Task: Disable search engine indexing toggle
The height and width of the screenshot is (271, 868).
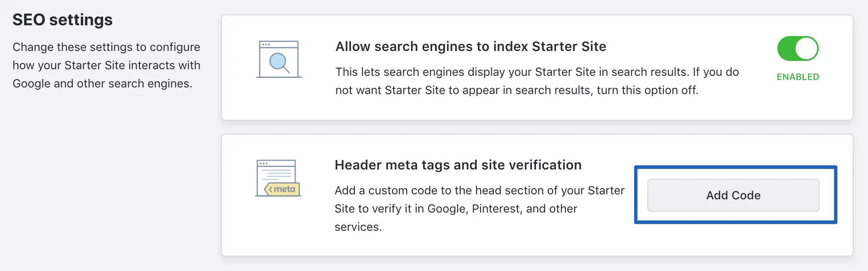Action: (798, 48)
